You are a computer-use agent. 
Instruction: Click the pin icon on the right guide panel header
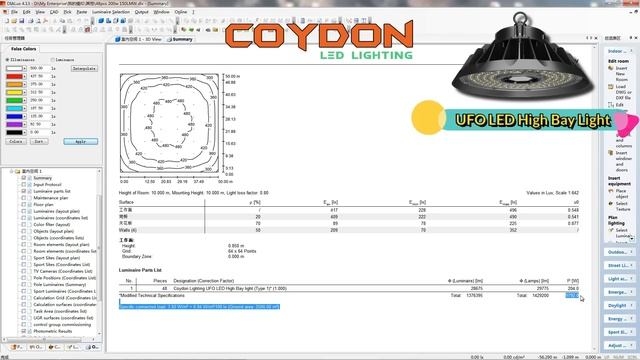point(631,38)
